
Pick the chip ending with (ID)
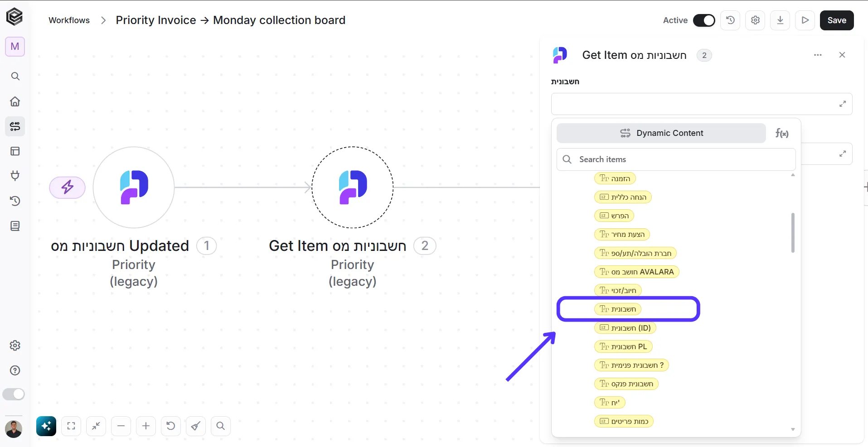(625, 328)
